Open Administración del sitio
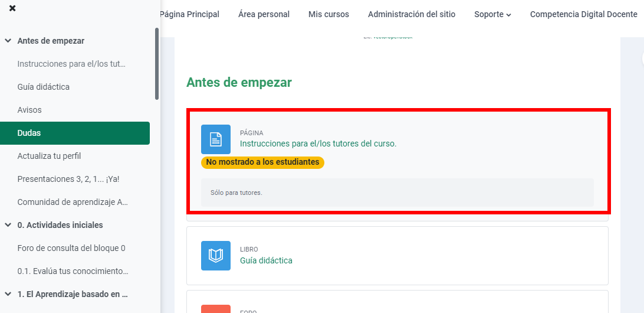The width and height of the screenshot is (644, 313). [412, 14]
